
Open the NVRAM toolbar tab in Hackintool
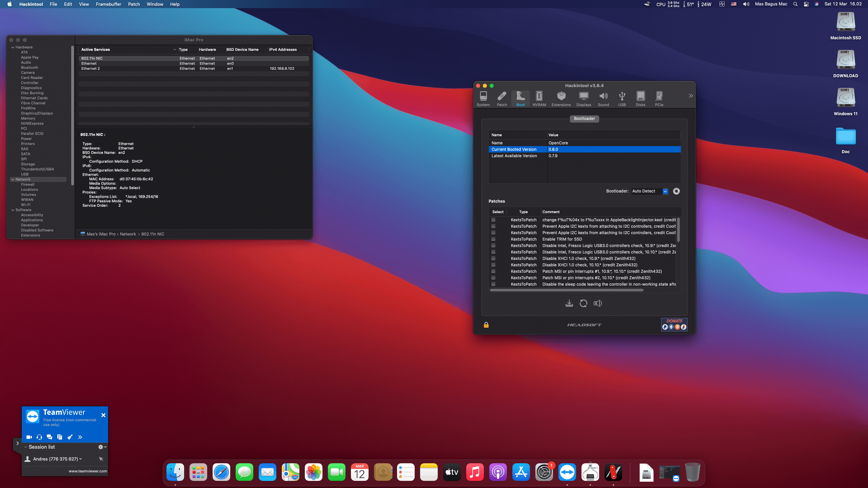[539, 99]
